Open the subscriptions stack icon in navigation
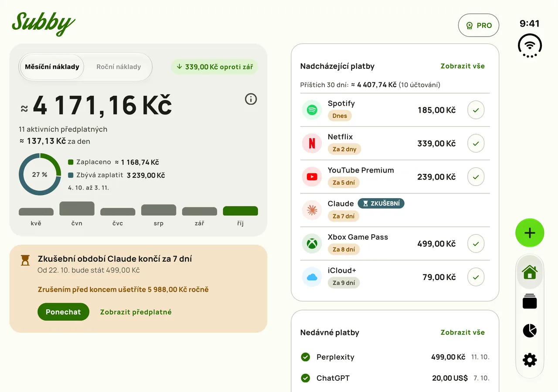Viewport: 558px width, 392px height. pos(530,301)
